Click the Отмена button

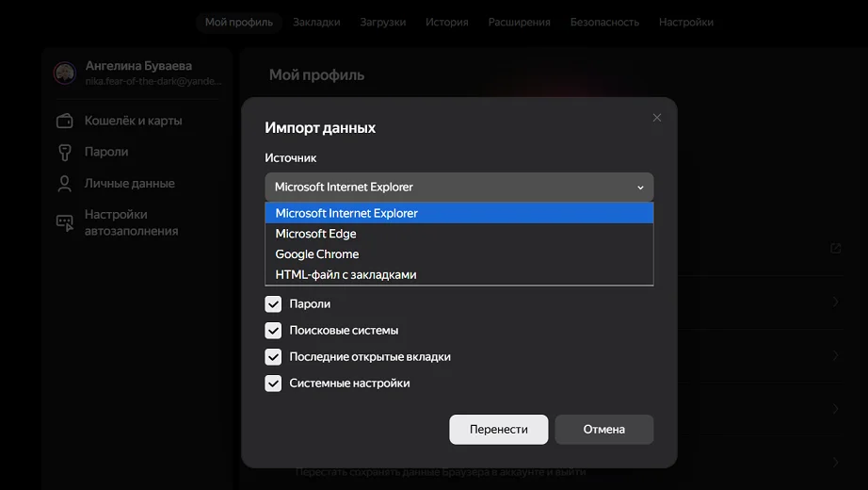pyautogui.click(x=604, y=430)
